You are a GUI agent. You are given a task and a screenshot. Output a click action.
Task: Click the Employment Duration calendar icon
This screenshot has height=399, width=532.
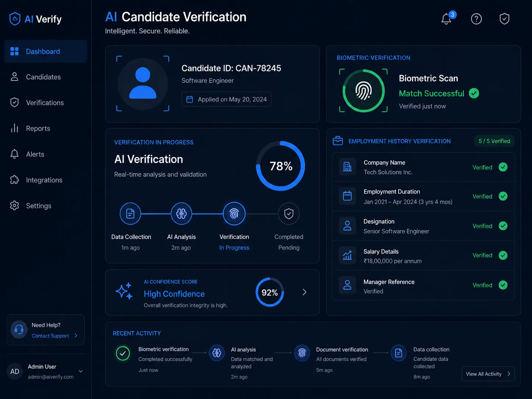tap(347, 196)
